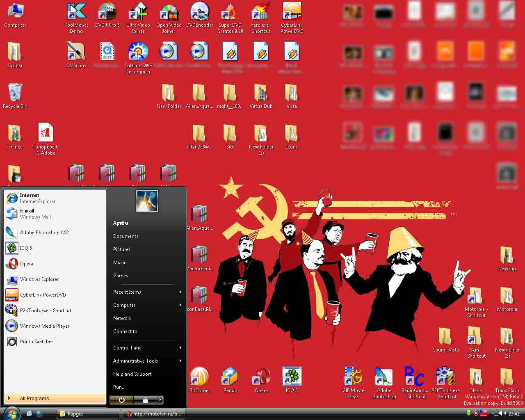525x420 pixels.
Task: Switch to Rapget taskbar button
Action: [88, 414]
